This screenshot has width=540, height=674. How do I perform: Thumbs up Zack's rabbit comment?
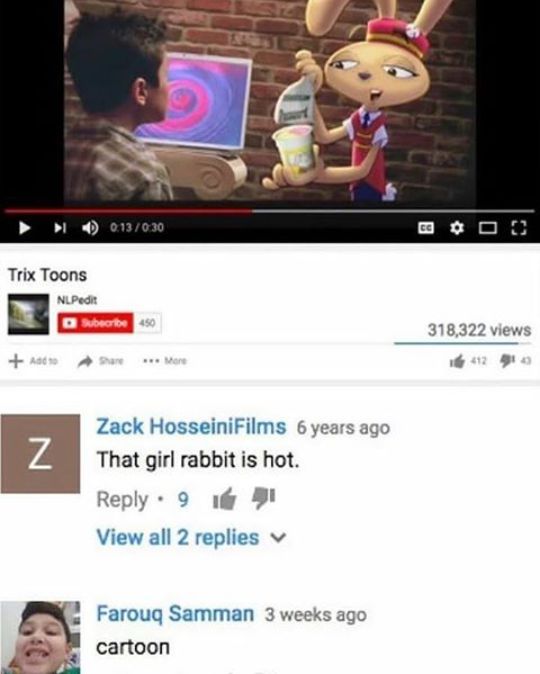pyautogui.click(x=225, y=499)
